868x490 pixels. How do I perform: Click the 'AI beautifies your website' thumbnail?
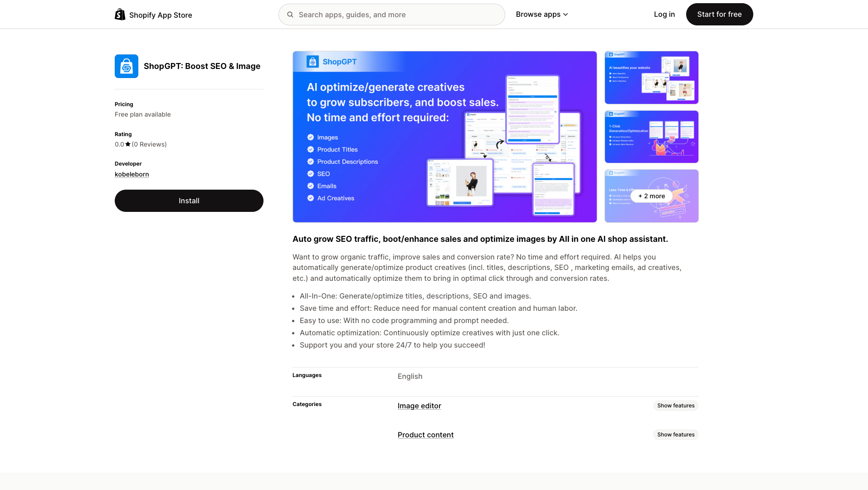(x=651, y=77)
